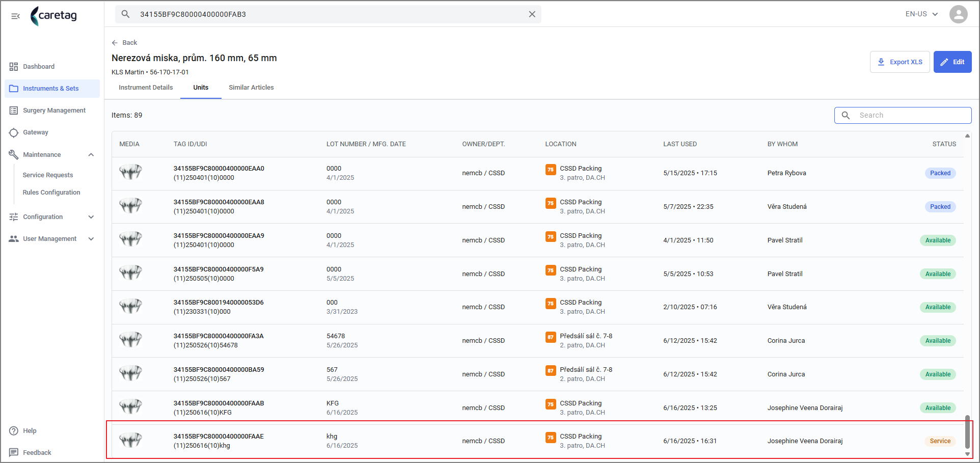Click the Gateway target icon
This screenshot has width=980, height=463.
pyautogui.click(x=14, y=132)
